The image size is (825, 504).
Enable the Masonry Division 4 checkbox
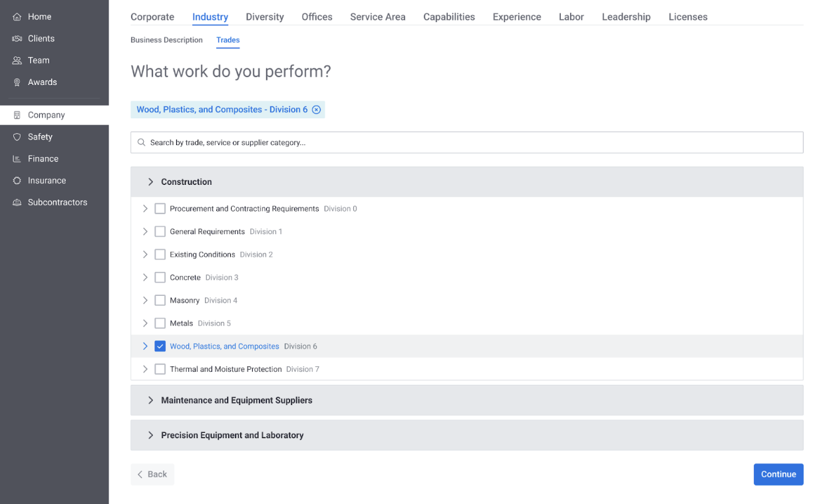160,301
